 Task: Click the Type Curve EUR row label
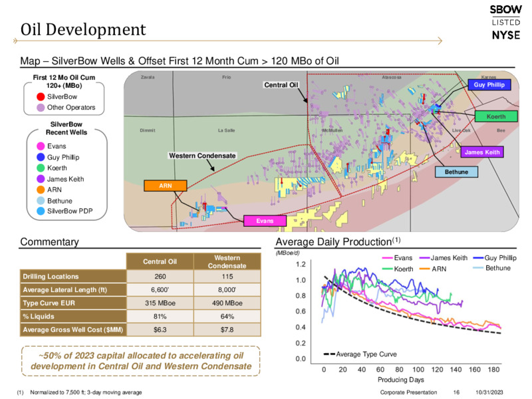(73, 303)
